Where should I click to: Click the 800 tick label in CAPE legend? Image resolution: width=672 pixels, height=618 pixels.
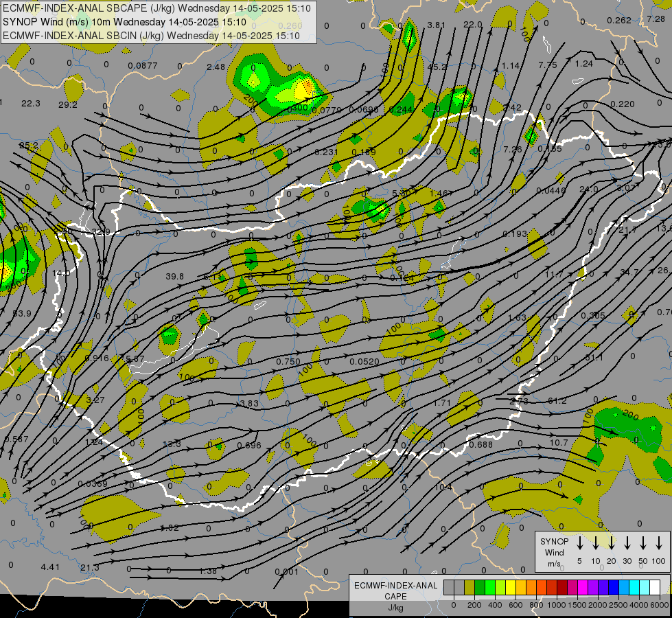[x=535, y=605]
